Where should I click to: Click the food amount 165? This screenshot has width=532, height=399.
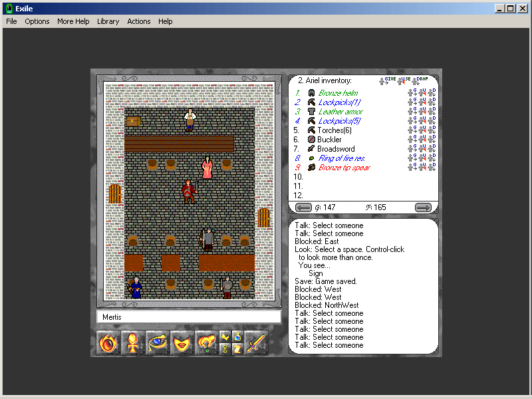coord(380,207)
